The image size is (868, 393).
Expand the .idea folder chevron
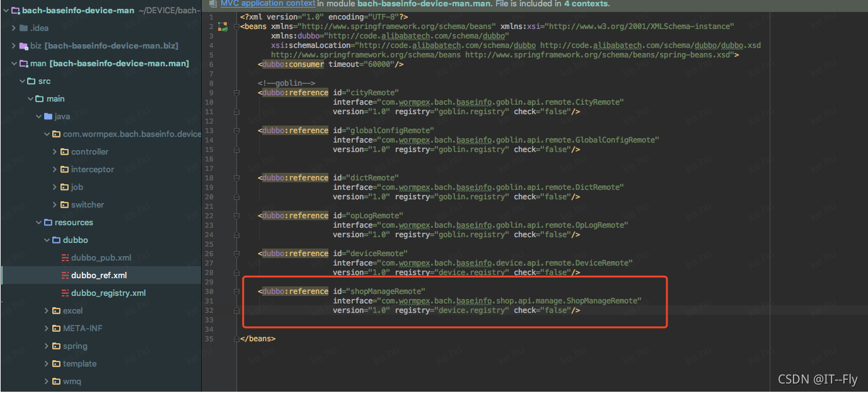[14, 28]
